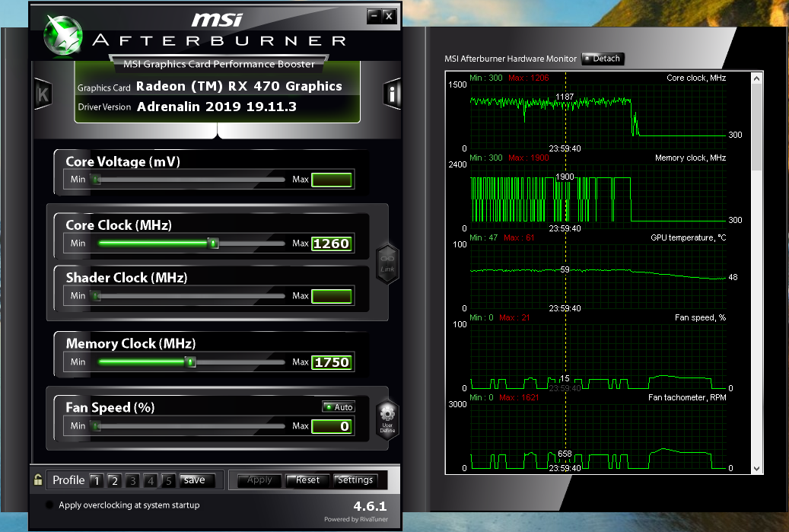The width and height of the screenshot is (789, 532).
Task: Detach the Hardware Monitor panel
Action: [603, 59]
